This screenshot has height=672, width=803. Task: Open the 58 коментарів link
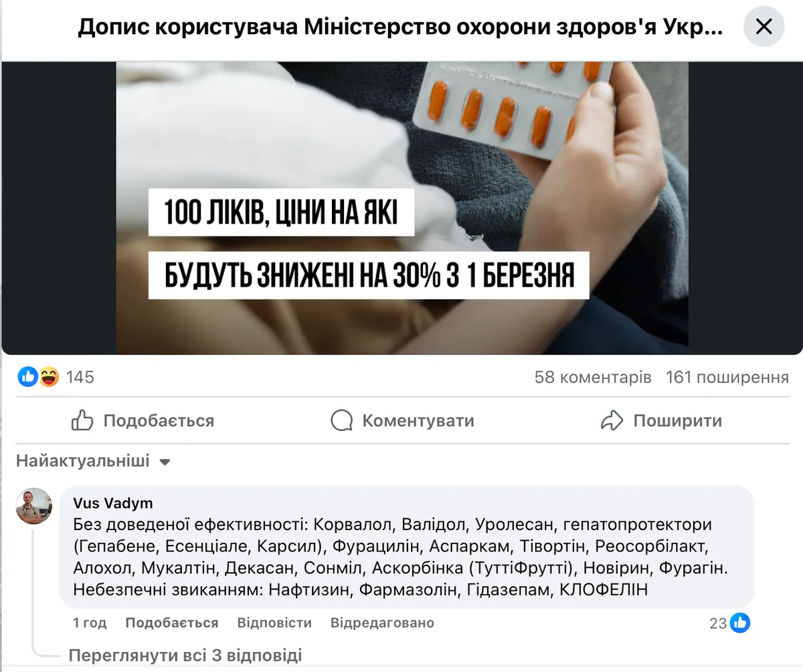[x=593, y=377]
